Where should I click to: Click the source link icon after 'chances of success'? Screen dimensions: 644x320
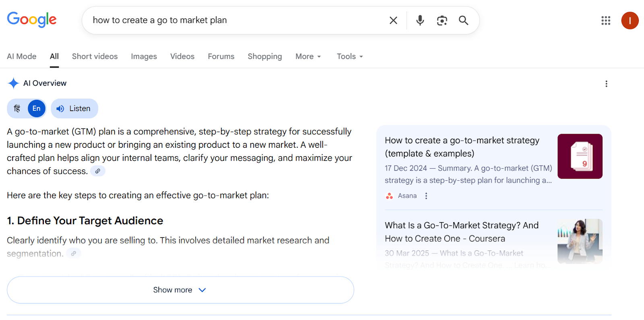(x=97, y=171)
